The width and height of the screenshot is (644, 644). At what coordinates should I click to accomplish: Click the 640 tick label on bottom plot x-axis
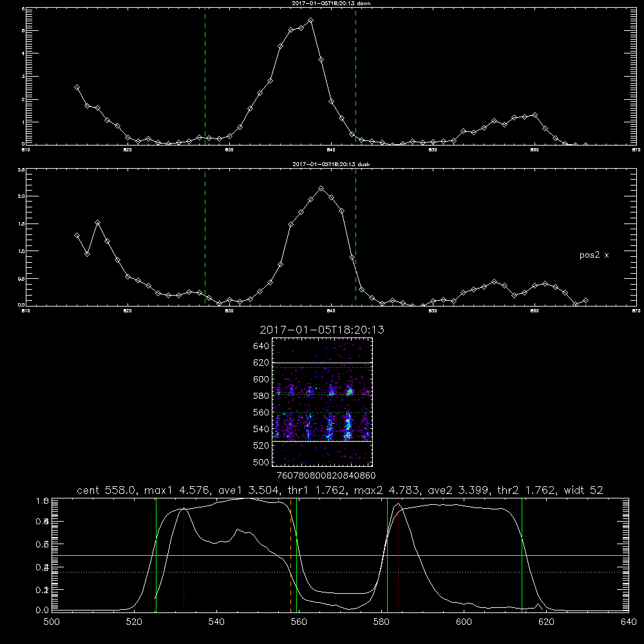click(x=629, y=622)
